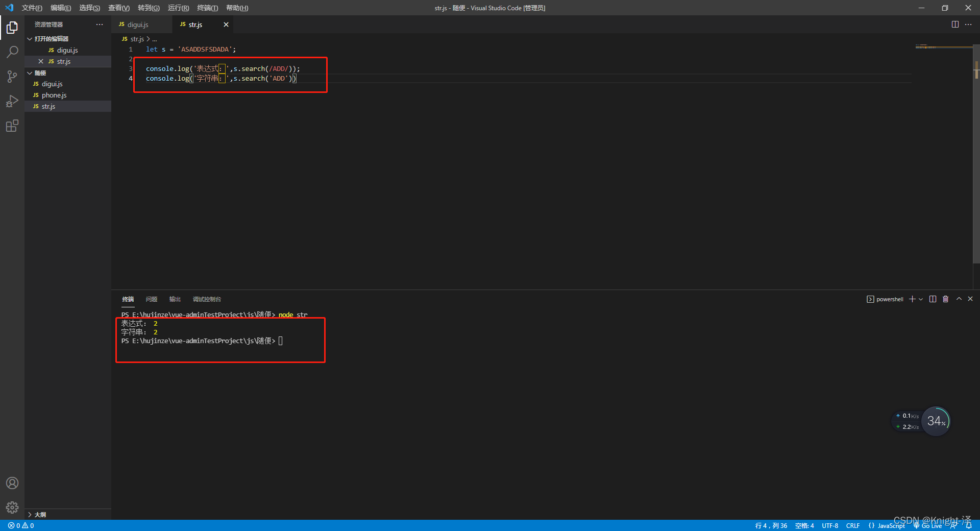Collapse the 随便 folder section

[30, 73]
